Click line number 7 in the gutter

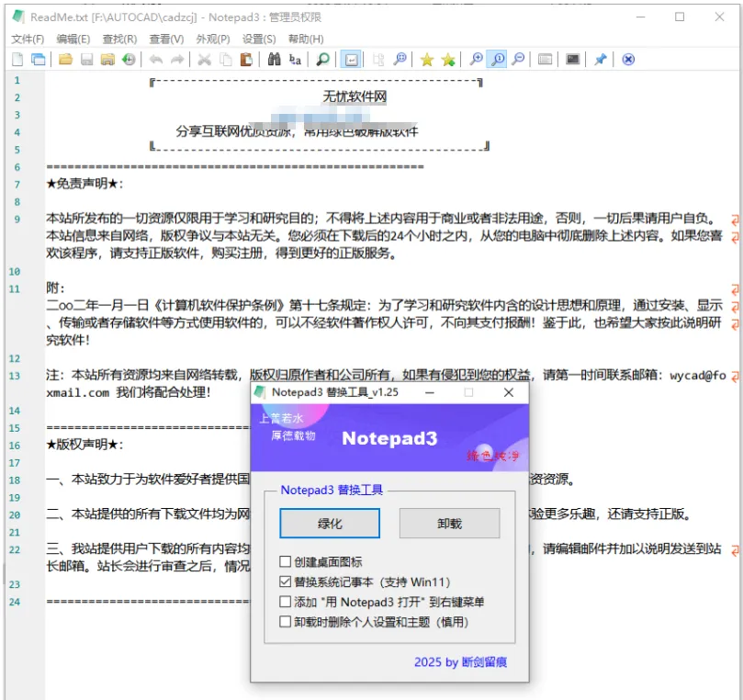(x=17, y=185)
